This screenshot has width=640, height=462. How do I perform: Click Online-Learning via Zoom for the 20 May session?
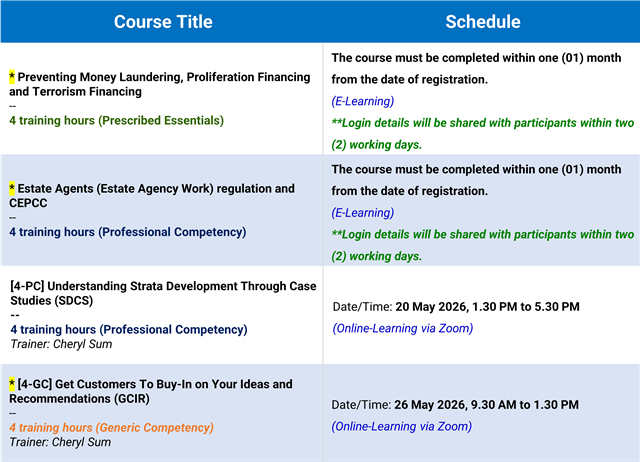coord(402,328)
